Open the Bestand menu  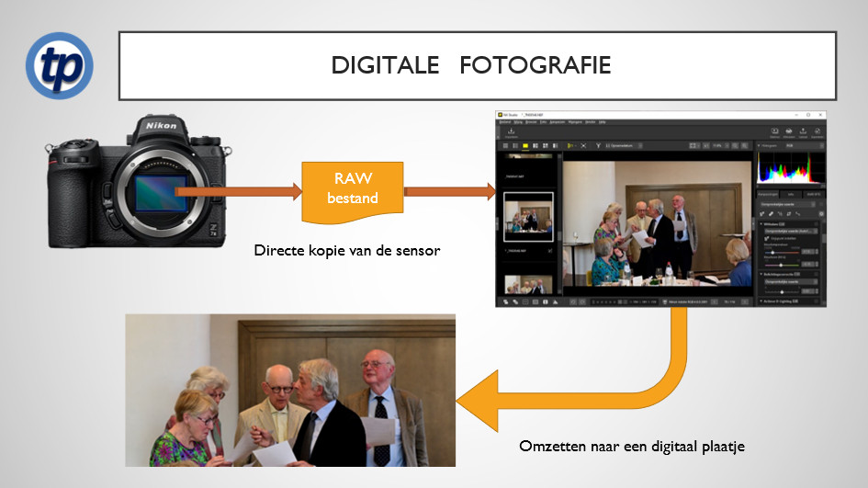click(503, 121)
